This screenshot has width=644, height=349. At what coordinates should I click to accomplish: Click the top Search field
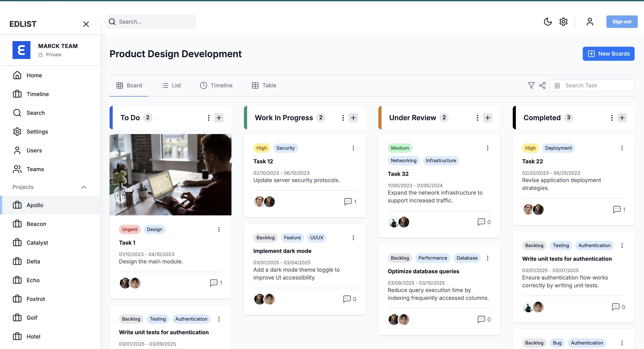point(151,22)
